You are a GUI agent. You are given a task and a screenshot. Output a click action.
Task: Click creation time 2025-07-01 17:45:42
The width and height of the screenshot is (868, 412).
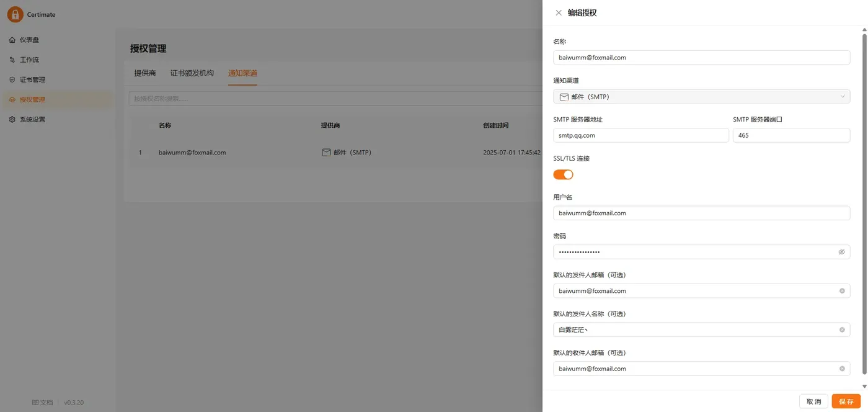pyautogui.click(x=511, y=152)
